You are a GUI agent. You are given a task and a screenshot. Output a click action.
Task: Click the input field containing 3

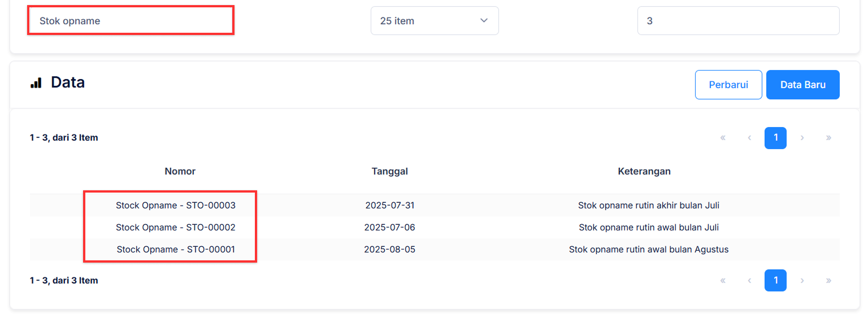(x=738, y=21)
